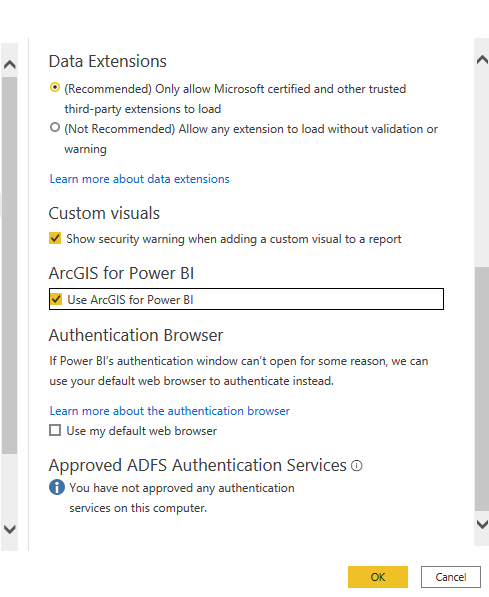Click the up arrow of left scrollbar

click(10, 64)
